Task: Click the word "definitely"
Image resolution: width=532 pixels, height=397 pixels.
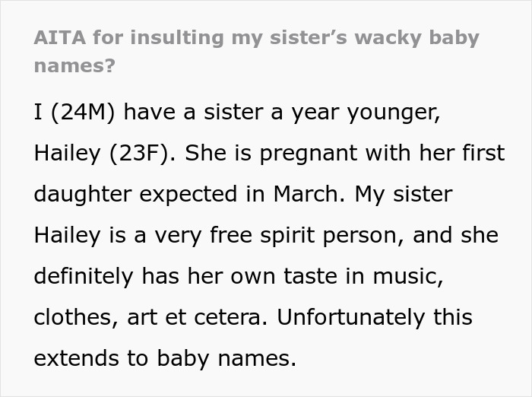Action: tap(83, 277)
